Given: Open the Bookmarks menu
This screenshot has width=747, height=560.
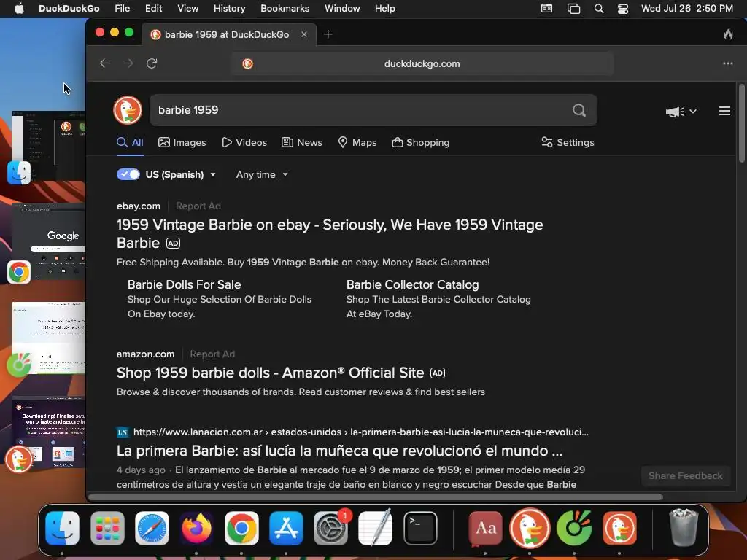Looking at the screenshot, I should 285,9.
